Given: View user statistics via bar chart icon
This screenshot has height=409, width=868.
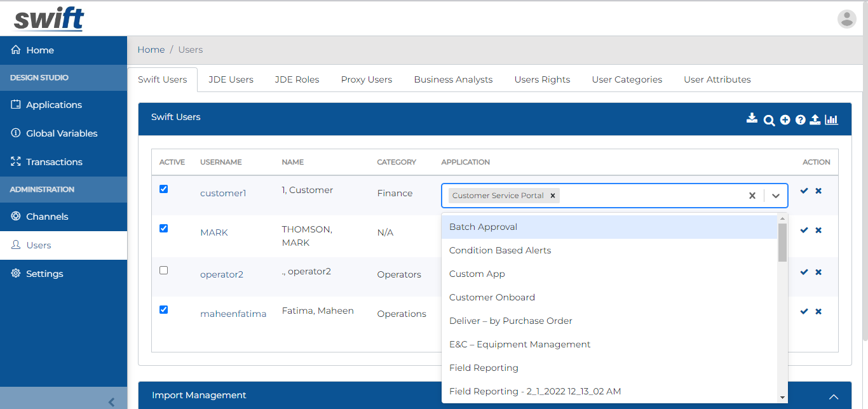Looking at the screenshot, I should coord(831,119).
